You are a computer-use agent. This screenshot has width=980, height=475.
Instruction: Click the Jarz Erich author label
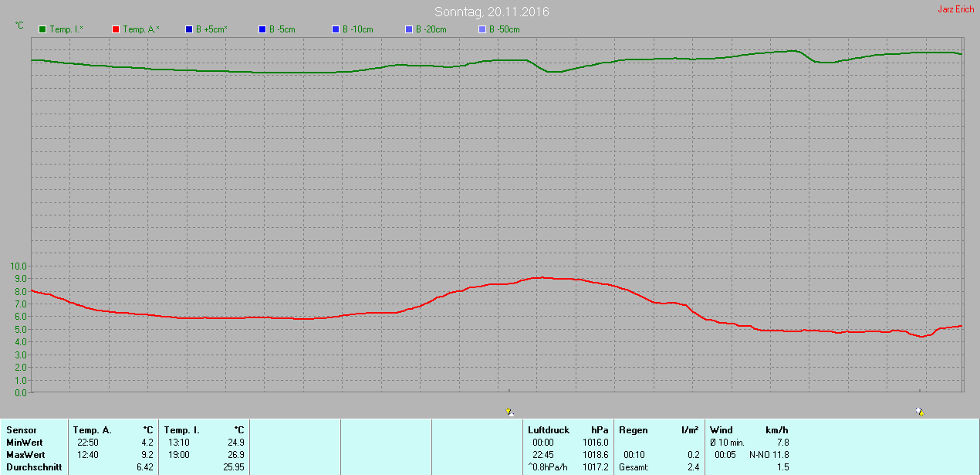pos(955,9)
